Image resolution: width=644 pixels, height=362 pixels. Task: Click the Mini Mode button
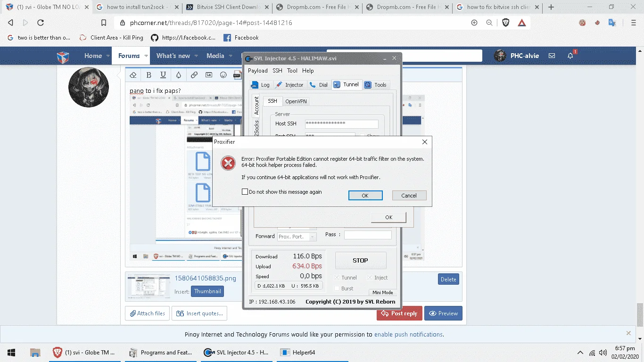[x=382, y=292]
